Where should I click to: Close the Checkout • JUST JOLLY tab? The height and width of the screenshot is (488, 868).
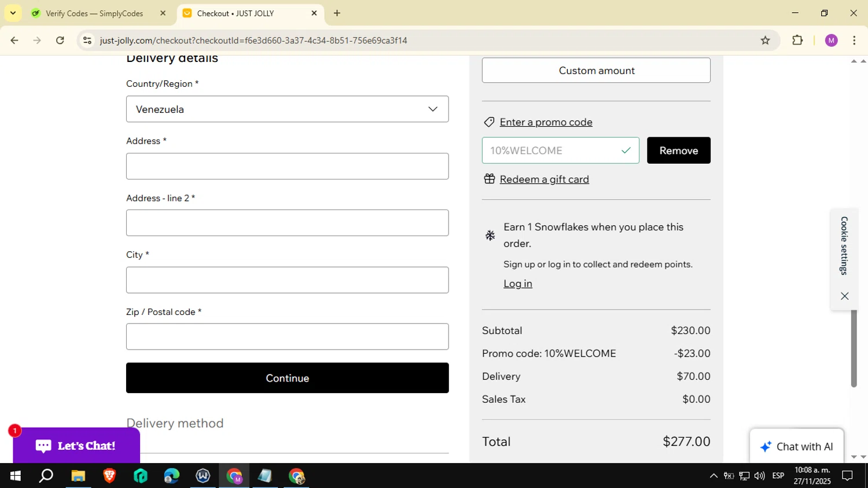coord(314,13)
